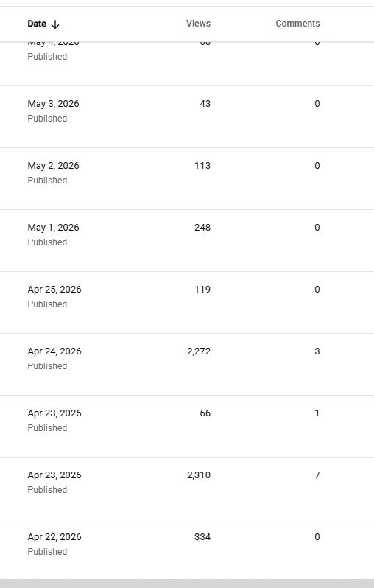The width and height of the screenshot is (374, 588).
Task: Select the Apr 25, 2026 date
Action: click(54, 290)
